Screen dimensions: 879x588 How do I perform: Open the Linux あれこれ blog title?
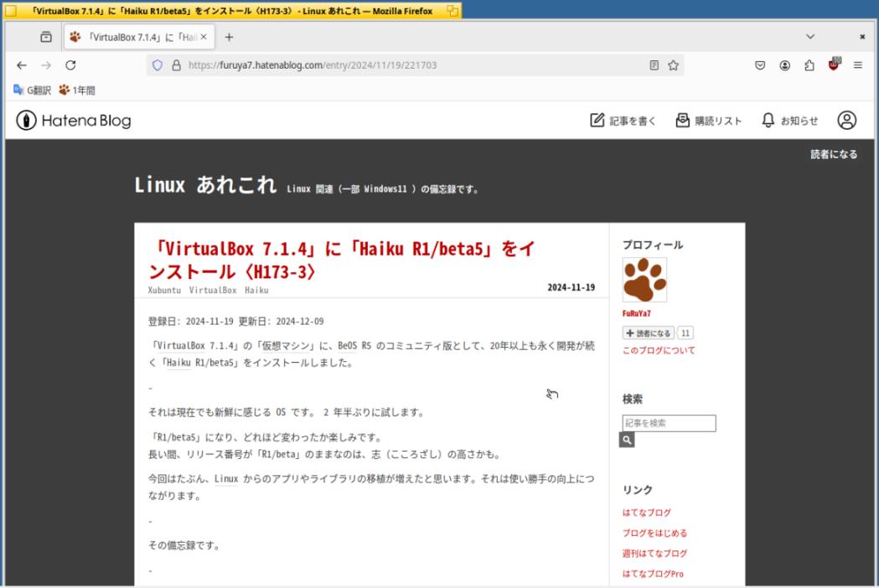[x=205, y=185]
